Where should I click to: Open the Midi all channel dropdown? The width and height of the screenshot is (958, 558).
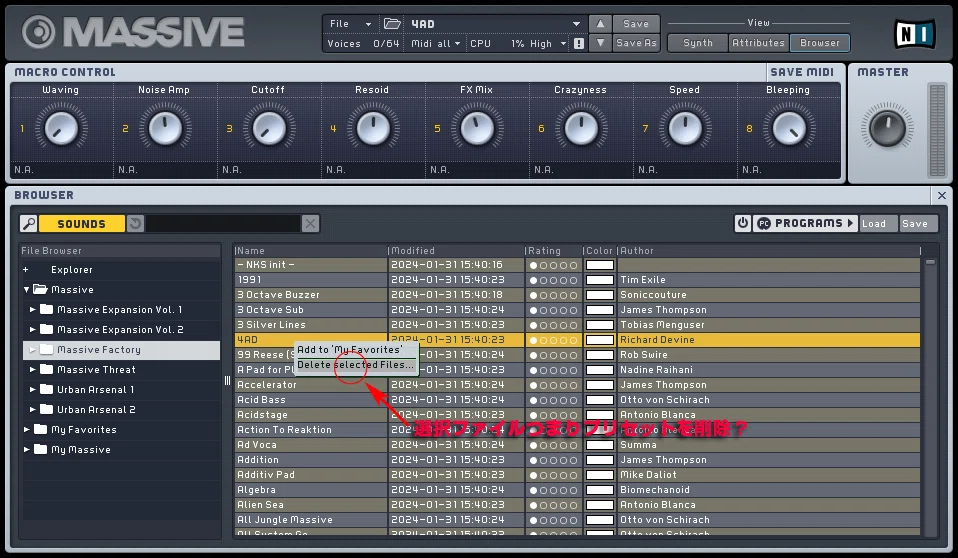pyautogui.click(x=435, y=43)
